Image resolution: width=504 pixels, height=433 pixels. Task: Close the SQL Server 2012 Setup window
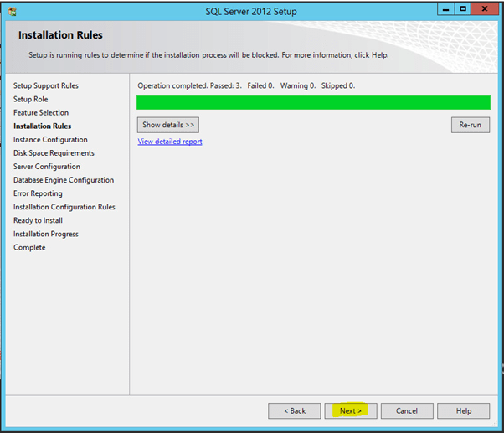click(485, 10)
